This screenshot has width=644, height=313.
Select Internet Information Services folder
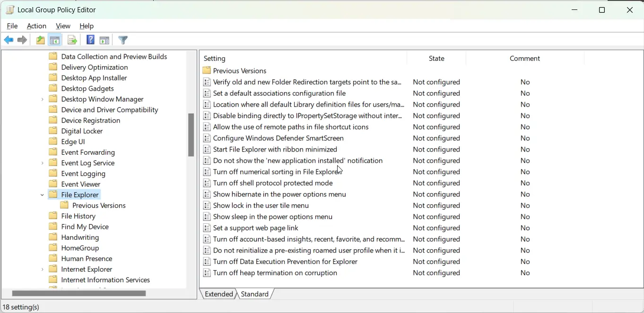point(105,279)
